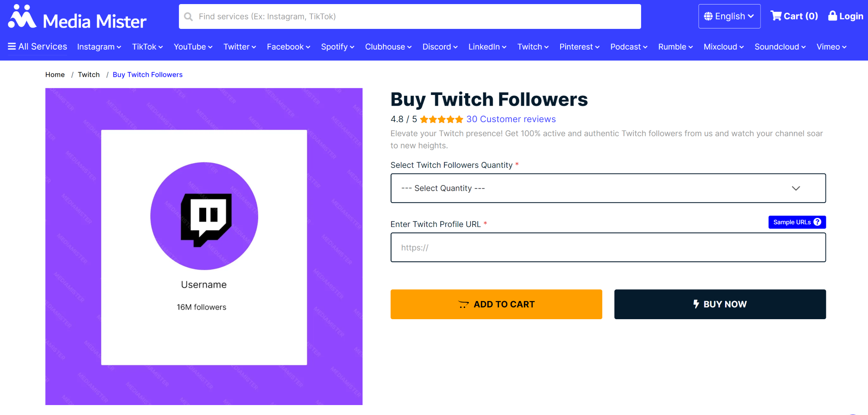Focus the Twitch Profile URL field
Viewport: 868px width, 415px height.
(x=608, y=247)
